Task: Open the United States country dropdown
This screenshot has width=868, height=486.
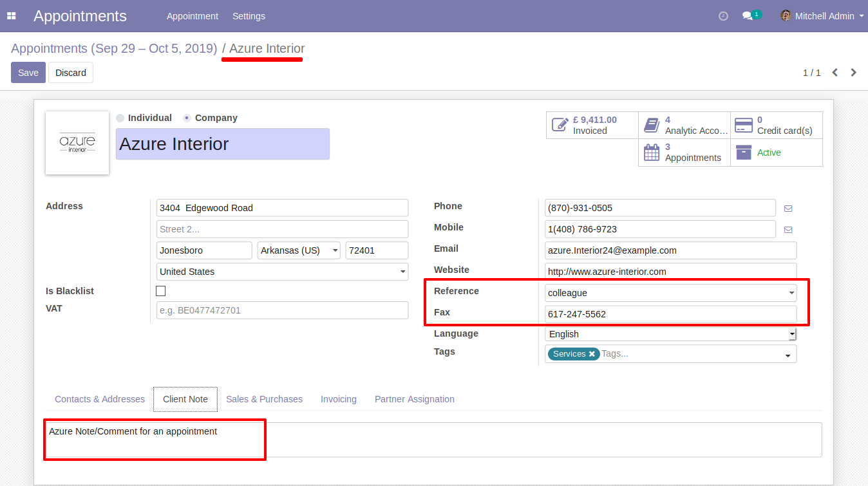Action: pyautogui.click(x=282, y=272)
